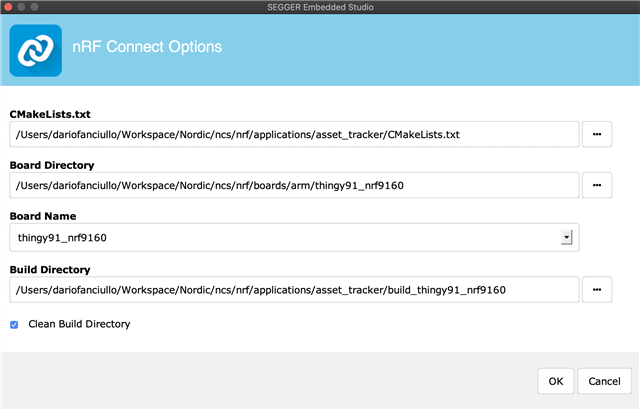This screenshot has width=640, height=410.
Task: Minimize the nRF Connect Options window
Action: click(21, 7)
